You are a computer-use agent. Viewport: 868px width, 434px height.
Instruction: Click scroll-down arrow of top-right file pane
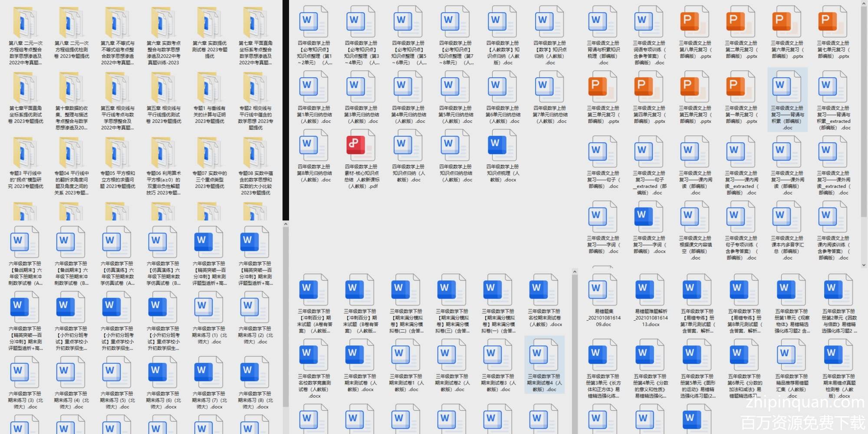(865, 264)
